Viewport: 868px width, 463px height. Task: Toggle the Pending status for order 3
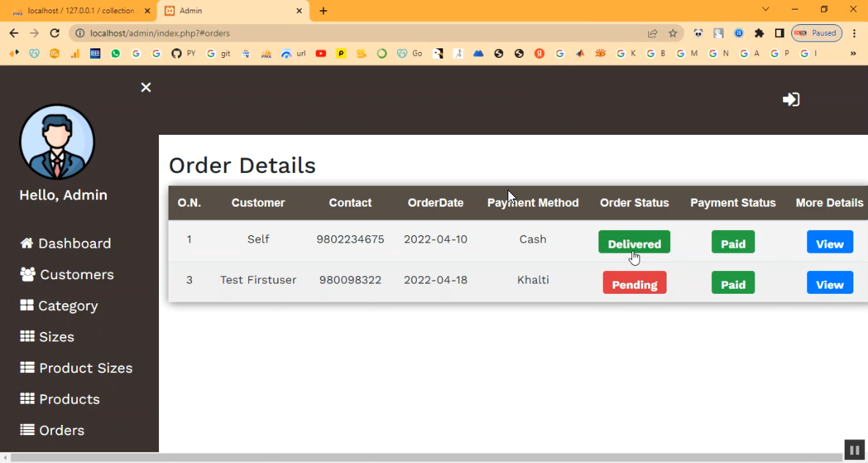pyautogui.click(x=634, y=284)
